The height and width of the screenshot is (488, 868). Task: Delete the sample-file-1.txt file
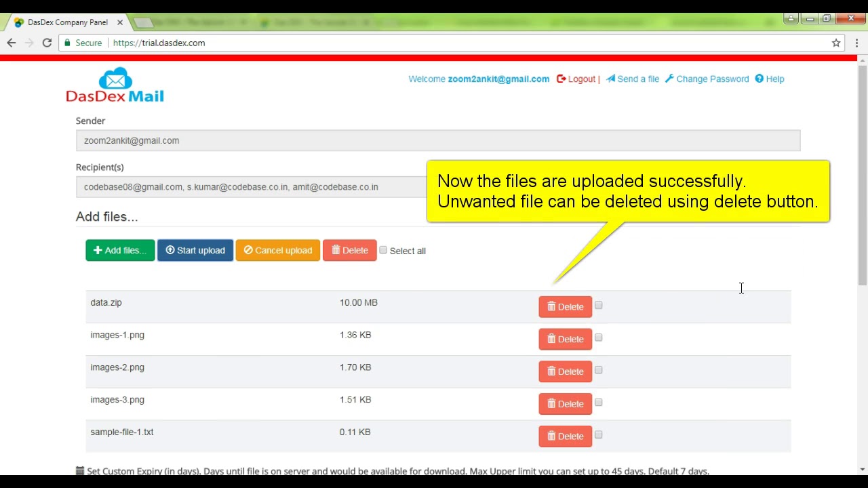pos(565,436)
